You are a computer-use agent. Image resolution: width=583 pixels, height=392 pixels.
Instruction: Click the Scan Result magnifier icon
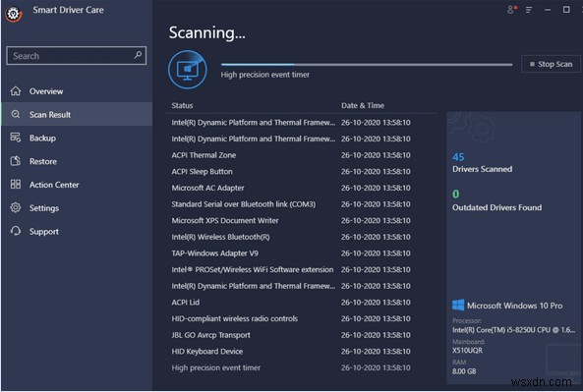(x=16, y=114)
